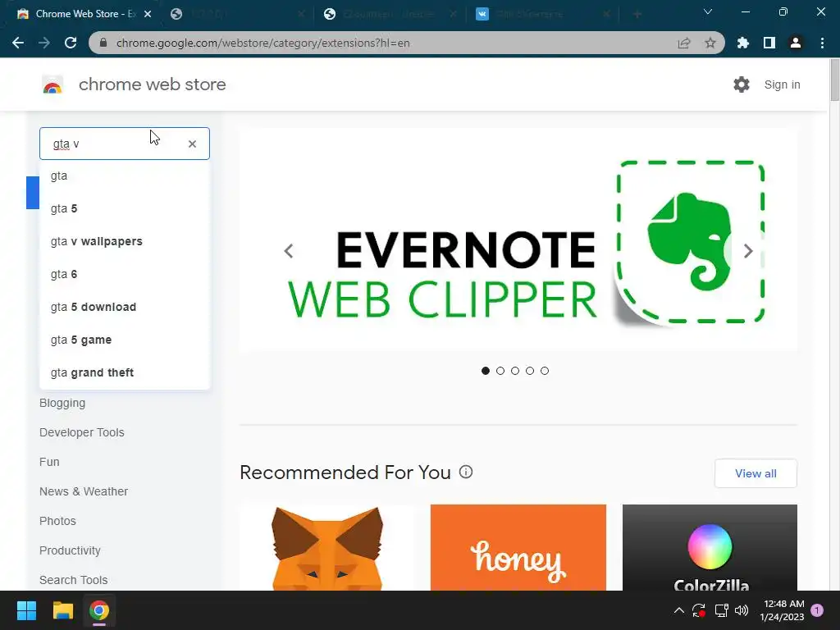This screenshot has height=630, width=840.
Task: Close the Chrome Web Store tab
Action: (x=148, y=14)
